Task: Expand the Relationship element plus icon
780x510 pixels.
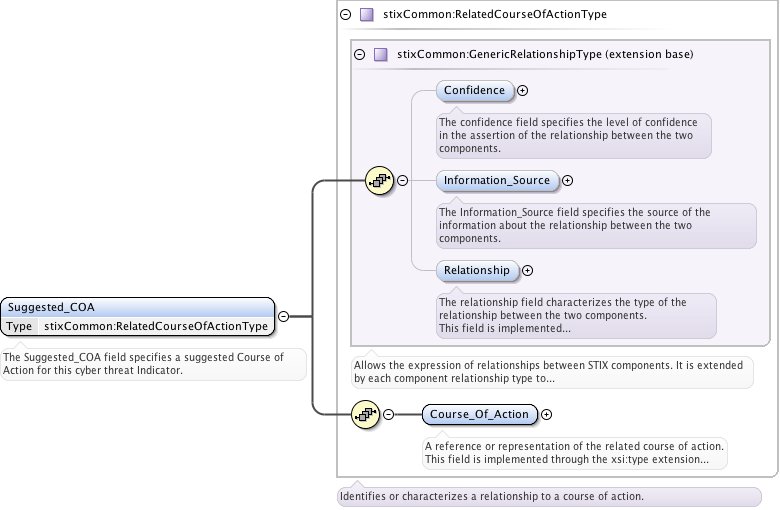Action: pos(528,270)
